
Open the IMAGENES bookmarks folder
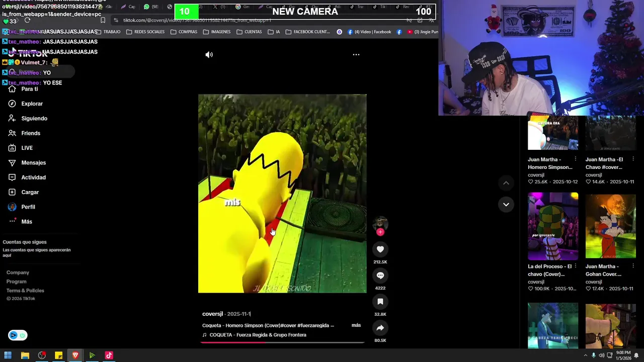(217, 32)
